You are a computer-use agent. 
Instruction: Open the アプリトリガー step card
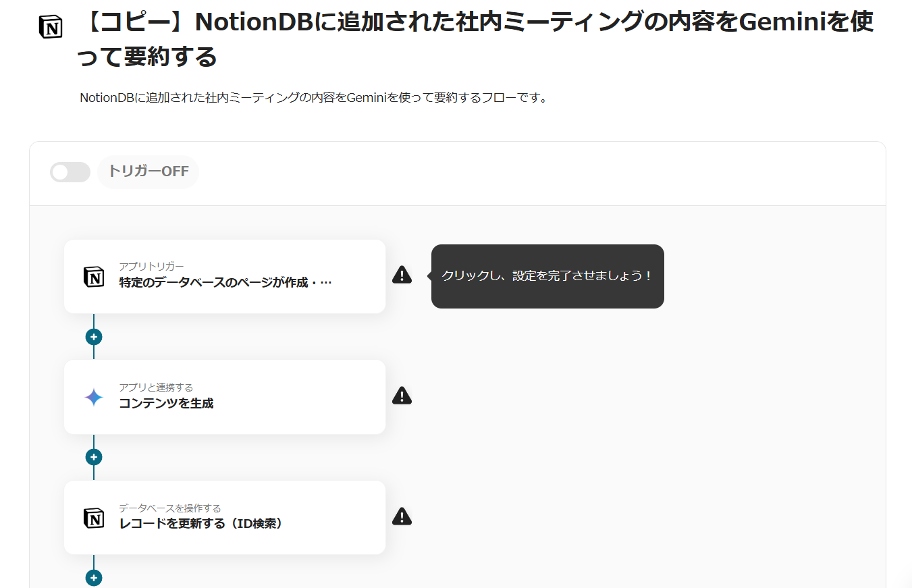pyautogui.click(x=225, y=276)
